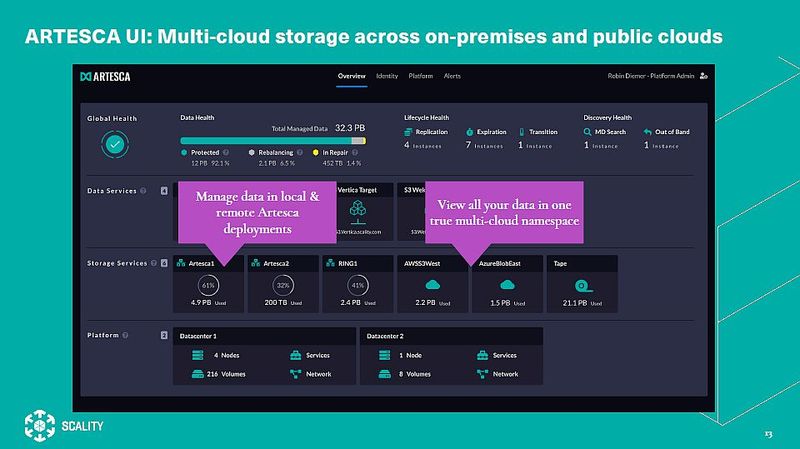Open the RING1 storage card title
Image resolution: width=800 pixels, height=449 pixels.
click(x=347, y=263)
